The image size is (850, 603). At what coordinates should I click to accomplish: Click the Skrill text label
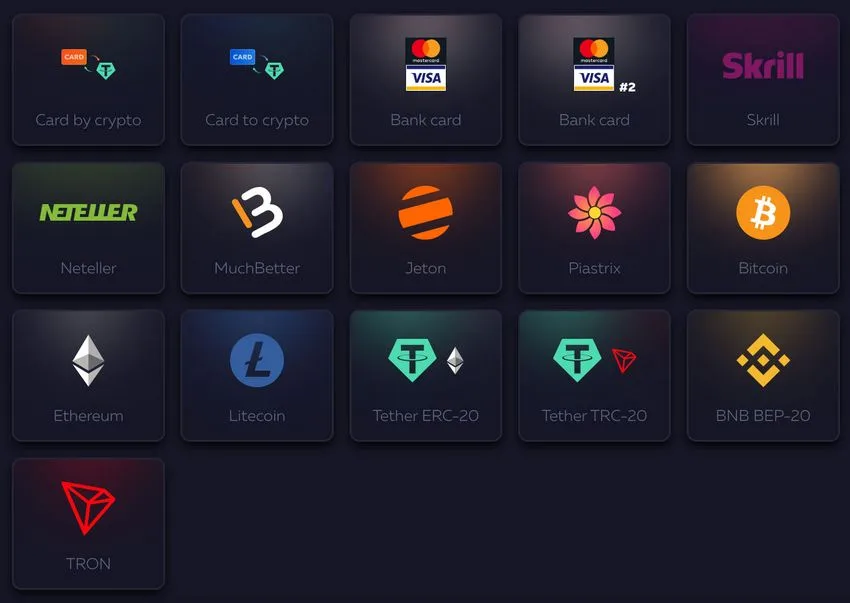pyautogui.click(x=763, y=120)
